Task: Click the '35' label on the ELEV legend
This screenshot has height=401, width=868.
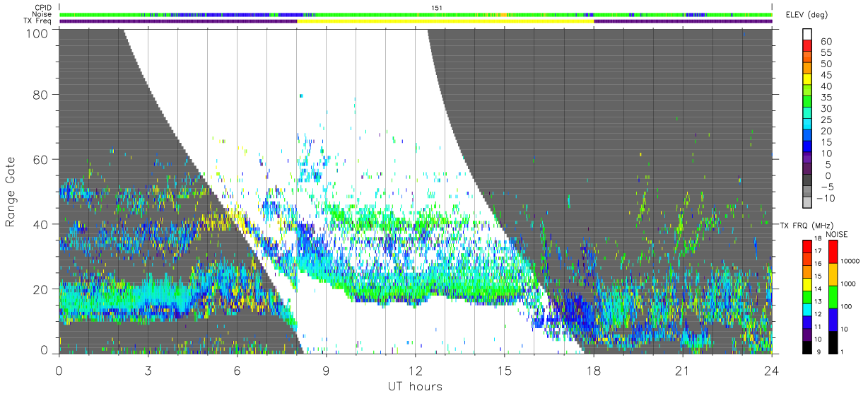Action: (x=826, y=98)
